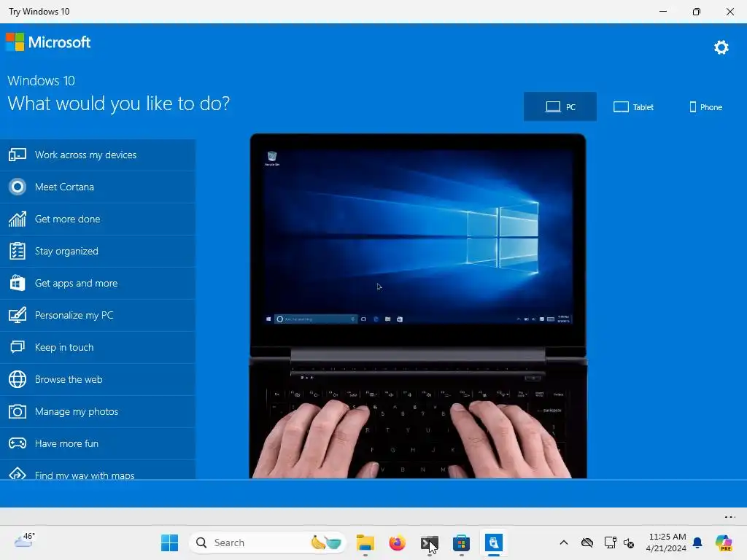This screenshot has height=560, width=747.
Task: Open the clock showing 11:25 AM
Action: (x=666, y=542)
